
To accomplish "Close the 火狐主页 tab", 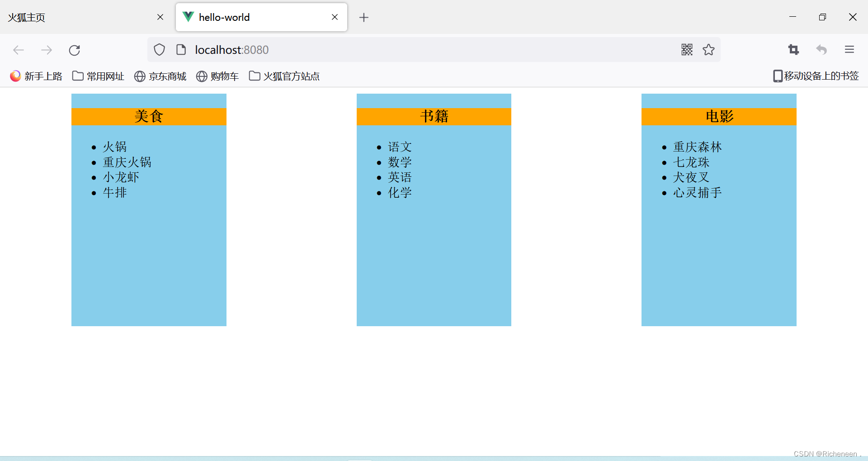I will [x=160, y=17].
